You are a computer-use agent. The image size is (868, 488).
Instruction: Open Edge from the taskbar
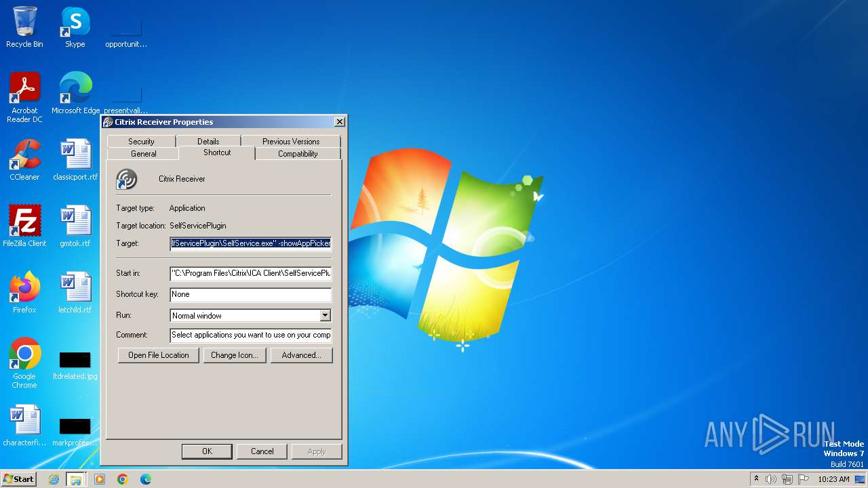point(146,479)
